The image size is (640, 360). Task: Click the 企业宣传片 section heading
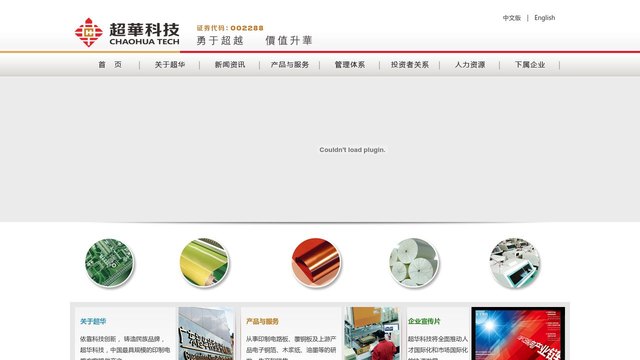[x=424, y=321]
